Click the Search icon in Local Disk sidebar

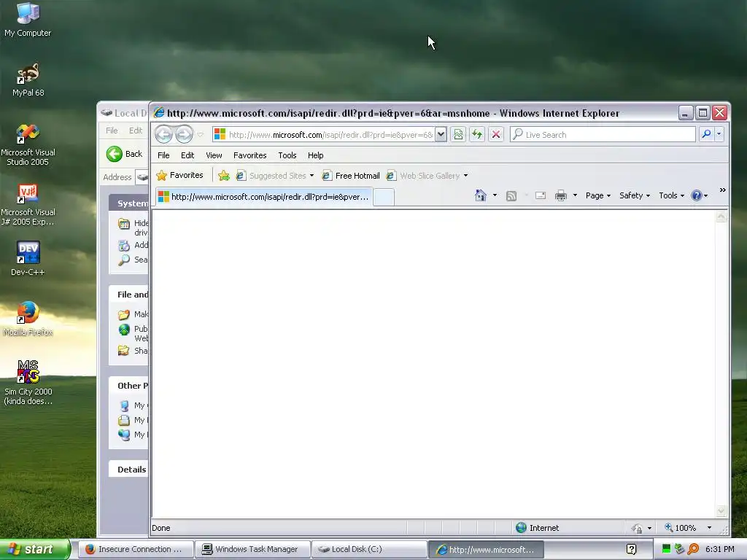click(x=124, y=260)
